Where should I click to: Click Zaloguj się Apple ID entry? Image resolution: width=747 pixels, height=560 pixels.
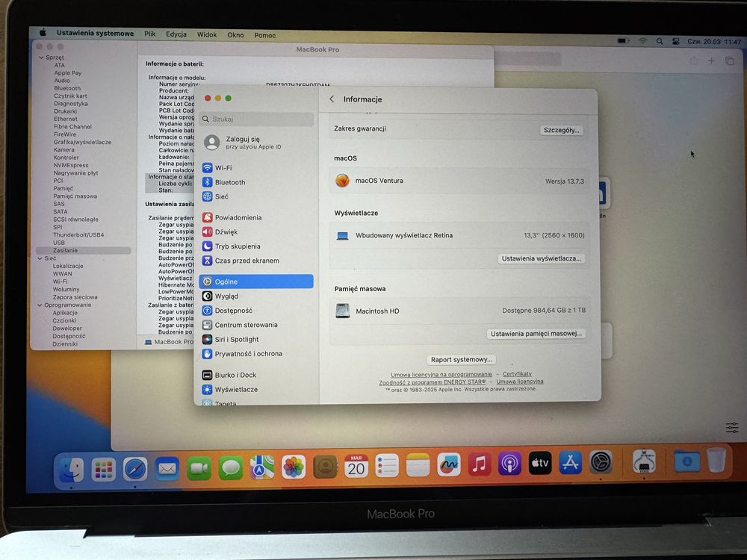(257, 143)
